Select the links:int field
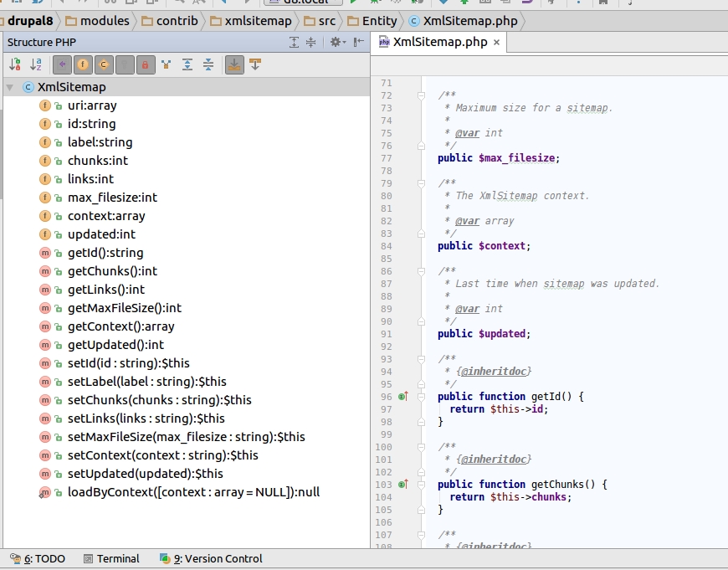728x570 pixels. click(90, 179)
